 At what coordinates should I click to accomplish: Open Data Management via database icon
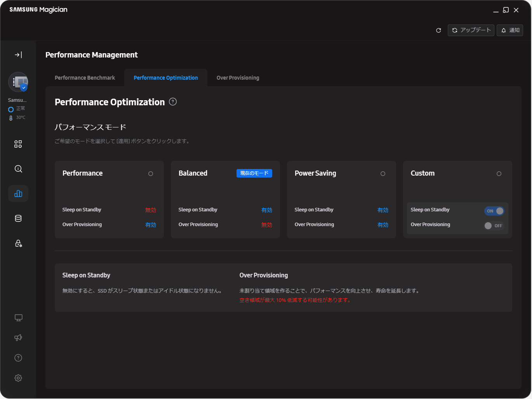click(18, 218)
